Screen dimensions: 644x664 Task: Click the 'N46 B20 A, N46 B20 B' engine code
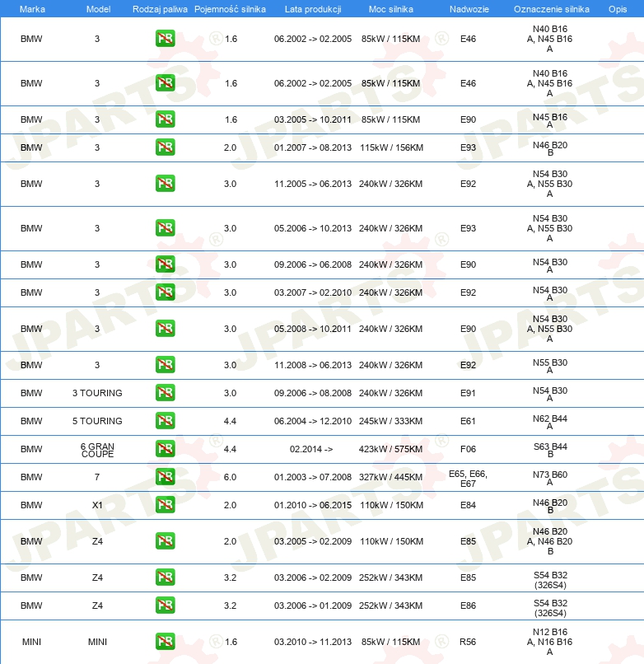pos(549,541)
